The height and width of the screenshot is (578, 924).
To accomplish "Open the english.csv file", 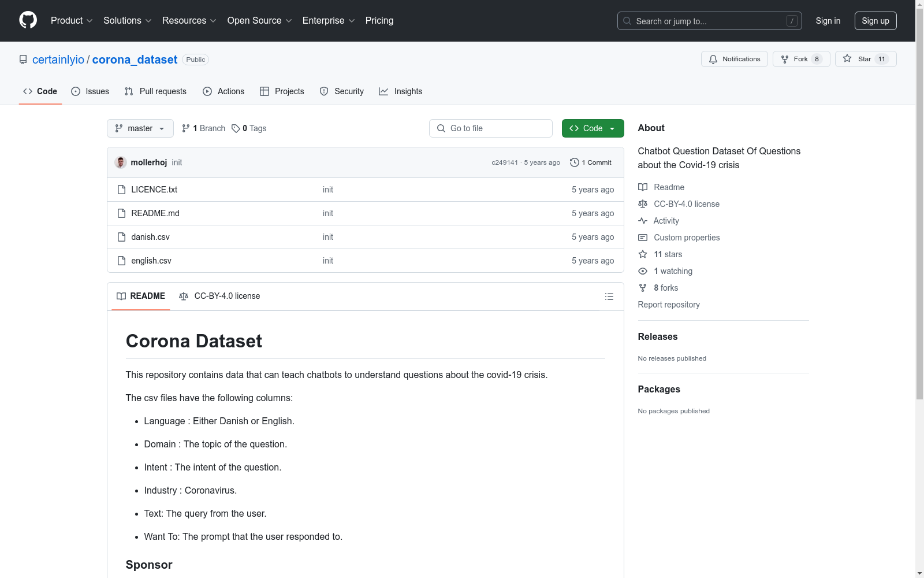I will coord(151,261).
